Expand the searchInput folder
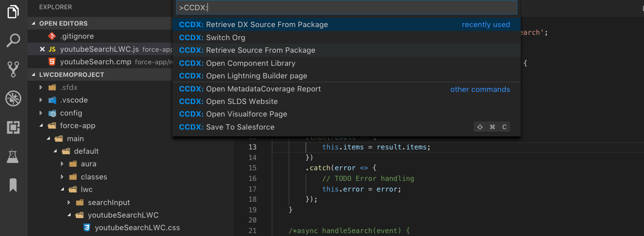Screen dimensions: 644x236 point(69,203)
